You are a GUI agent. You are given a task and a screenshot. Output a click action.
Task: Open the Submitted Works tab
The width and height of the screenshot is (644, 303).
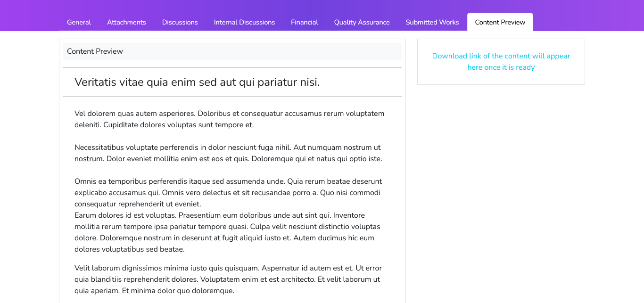point(432,22)
